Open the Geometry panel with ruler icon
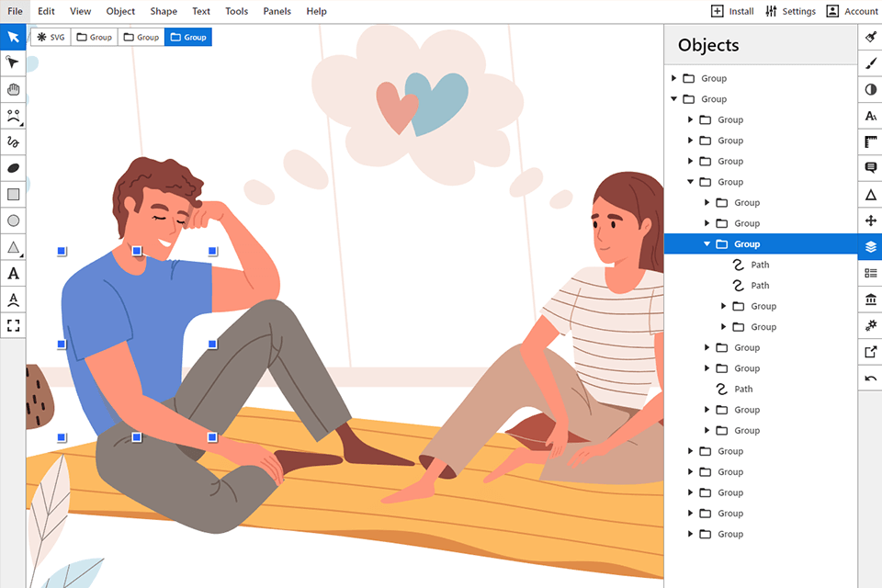 pyautogui.click(x=870, y=141)
